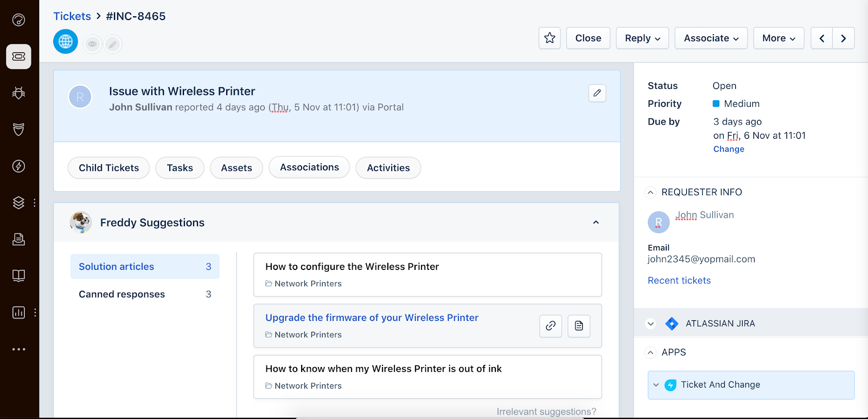
Task: Switch to Activities tab
Action: pyautogui.click(x=388, y=167)
